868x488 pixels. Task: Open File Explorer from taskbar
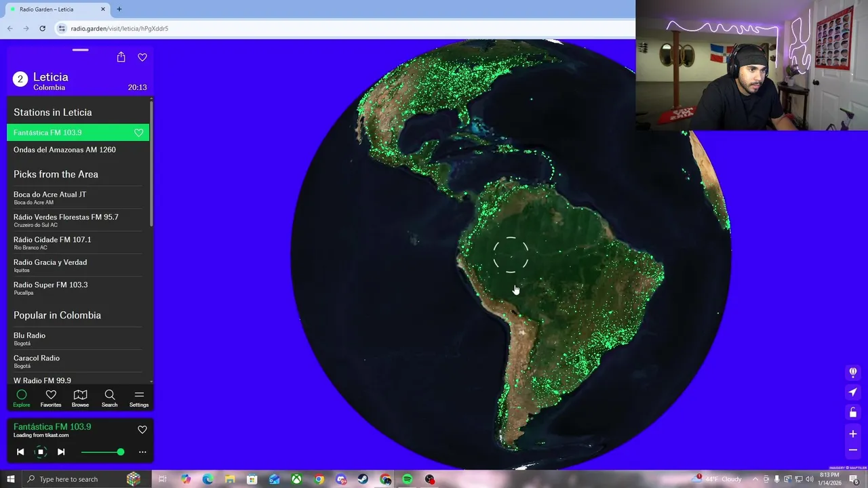click(230, 479)
